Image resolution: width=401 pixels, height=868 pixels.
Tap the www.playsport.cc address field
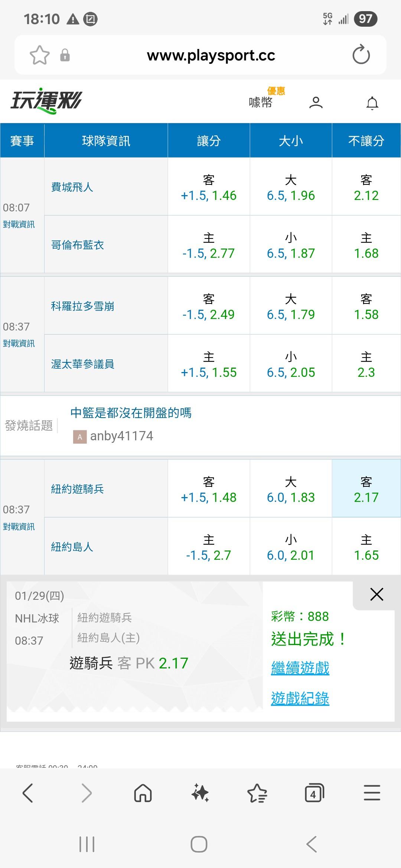click(x=211, y=55)
